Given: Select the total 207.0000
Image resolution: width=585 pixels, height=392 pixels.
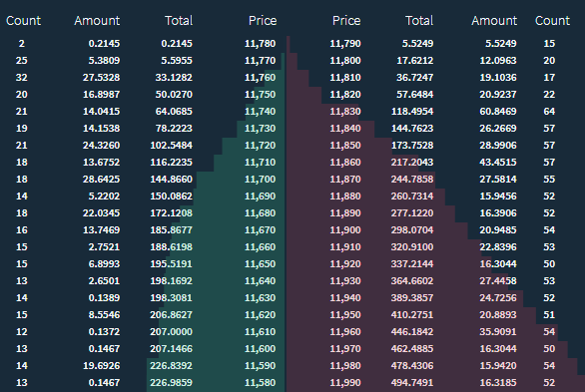Looking at the screenshot, I should [172, 331].
